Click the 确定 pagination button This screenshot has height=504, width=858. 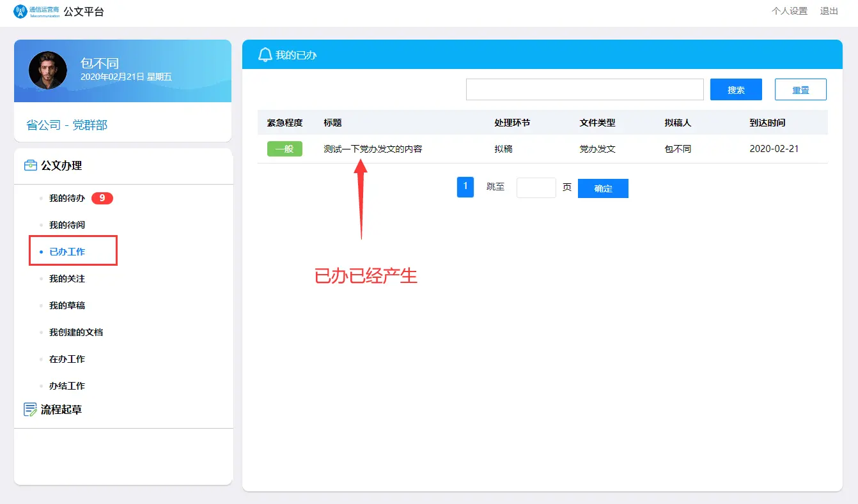click(603, 188)
